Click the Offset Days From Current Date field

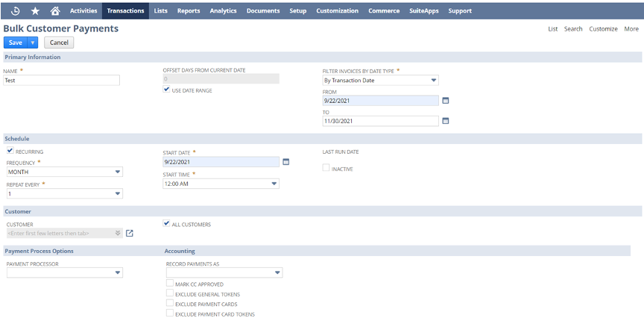point(221,79)
